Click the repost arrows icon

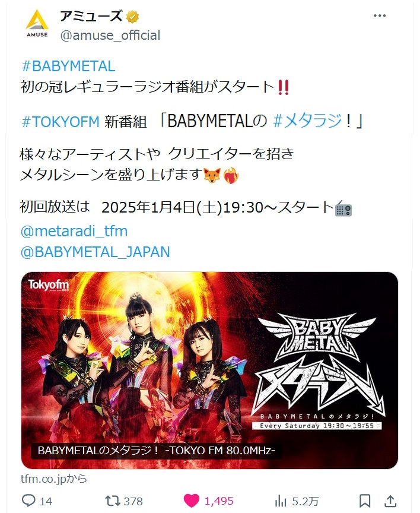[113, 501]
